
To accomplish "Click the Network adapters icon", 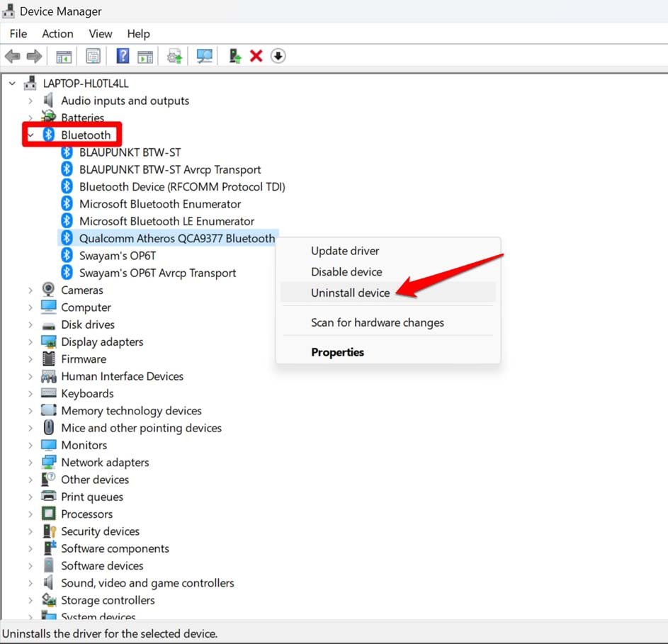I will [x=49, y=462].
